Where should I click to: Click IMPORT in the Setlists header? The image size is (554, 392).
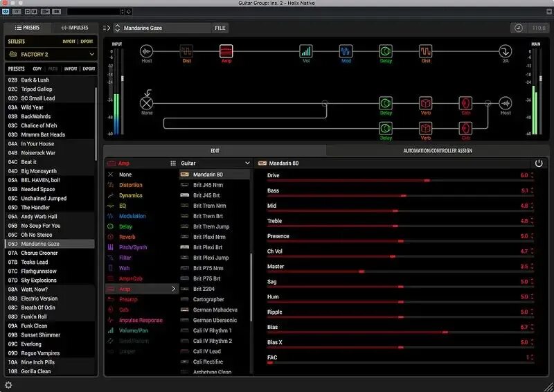coord(69,42)
